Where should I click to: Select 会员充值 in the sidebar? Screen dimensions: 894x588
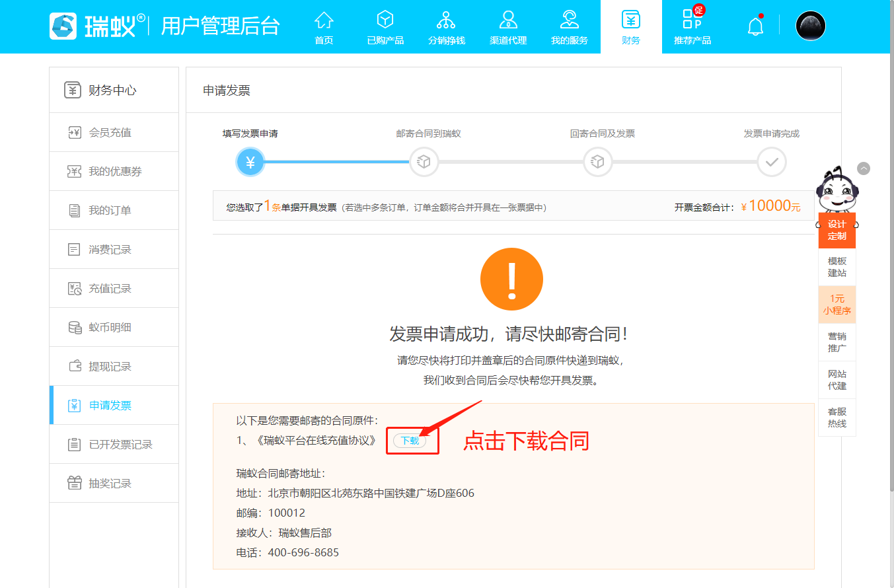pyautogui.click(x=114, y=132)
